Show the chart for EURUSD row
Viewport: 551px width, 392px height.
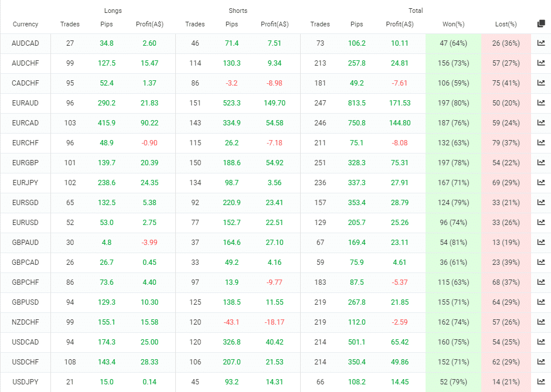[x=541, y=222]
